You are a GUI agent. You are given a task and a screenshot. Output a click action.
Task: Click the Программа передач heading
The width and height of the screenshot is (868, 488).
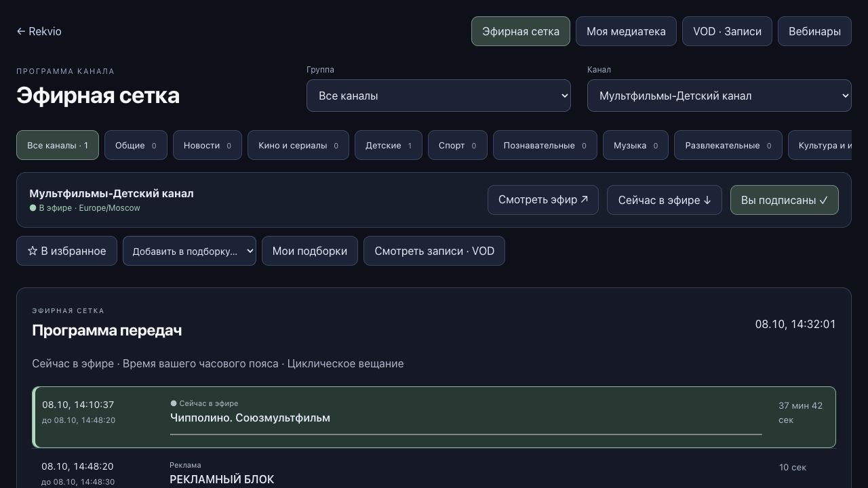click(x=107, y=330)
